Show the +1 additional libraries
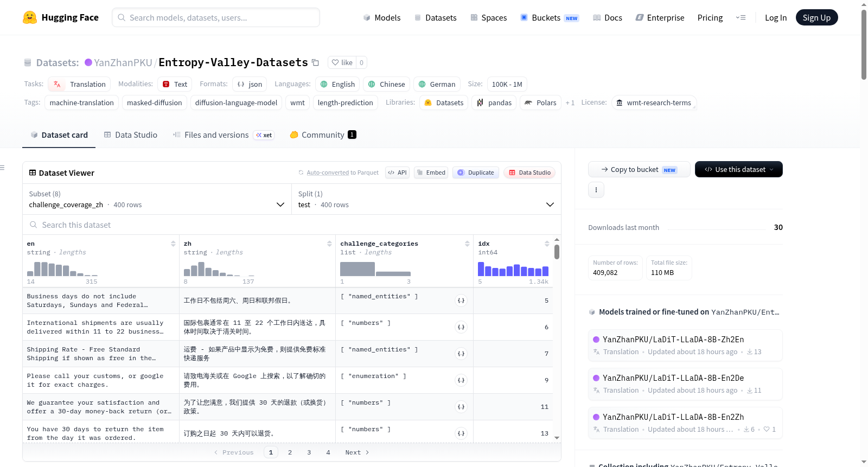Viewport: 868px width, 467px height. 570,103
